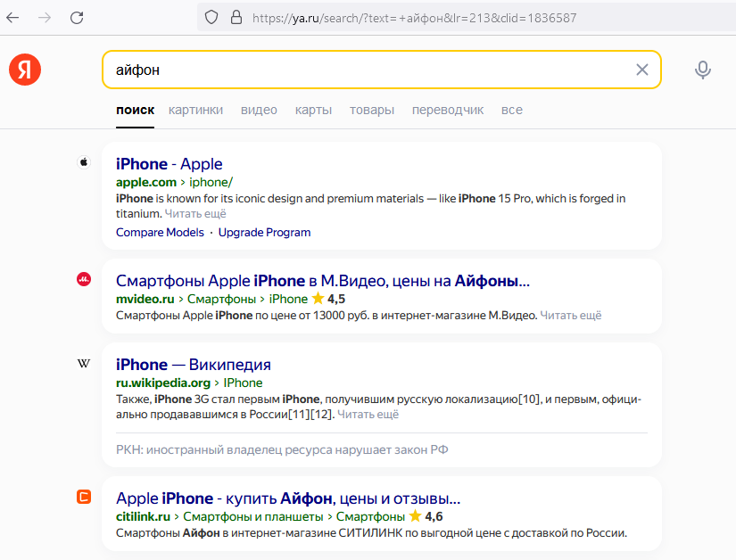736x560 pixels.
Task: Open the Apple iPhone - купить Айфон result
Action: [x=288, y=498]
